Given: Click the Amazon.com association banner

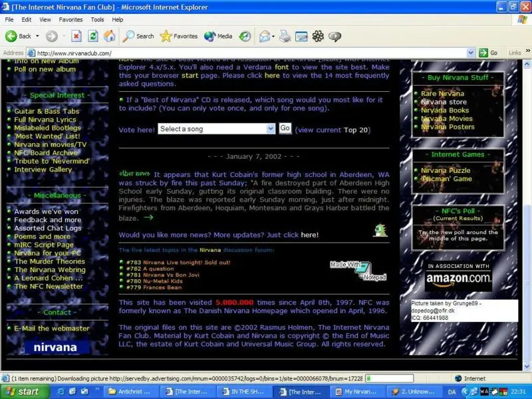Looking at the screenshot, I should pos(458,276).
